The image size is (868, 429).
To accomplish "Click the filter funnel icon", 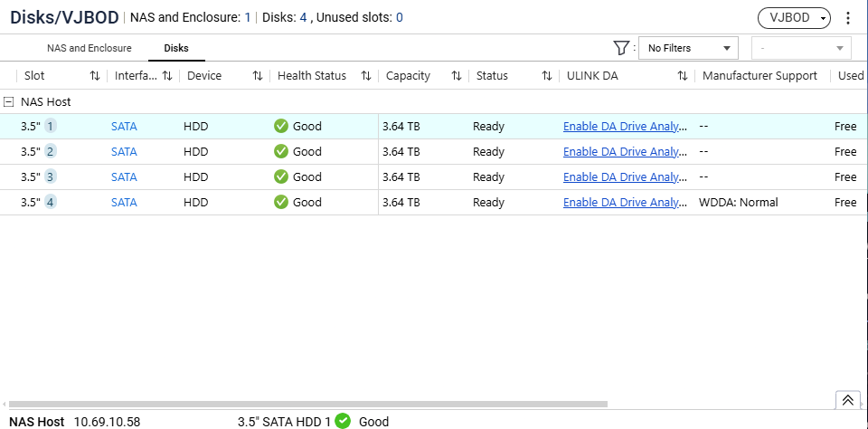I will 621,48.
